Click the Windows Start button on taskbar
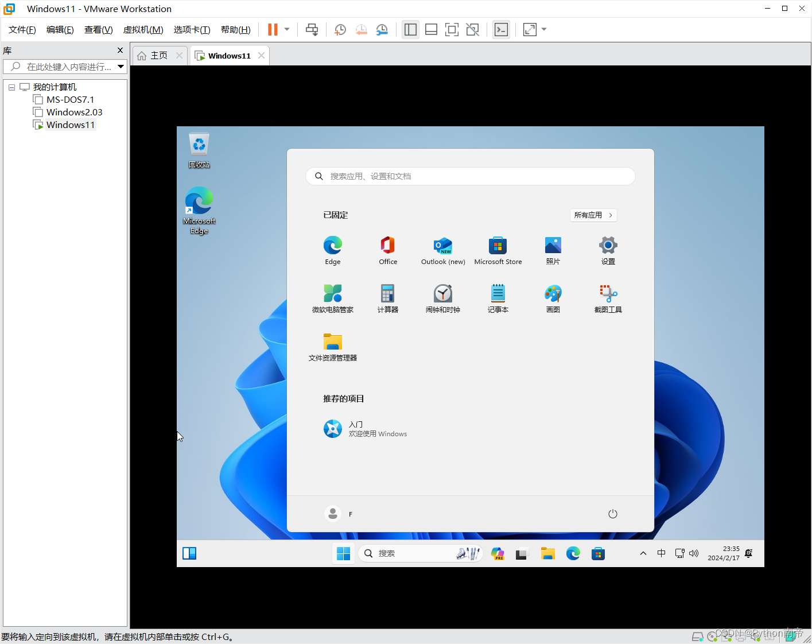The width and height of the screenshot is (812, 644). pyautogui.click(x=344, y=553)
